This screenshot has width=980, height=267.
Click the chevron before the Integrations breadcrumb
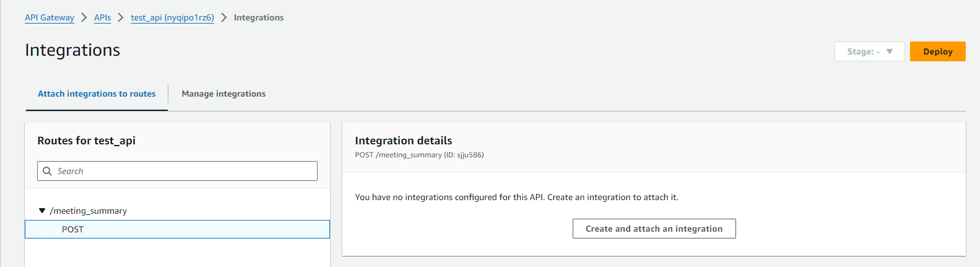click(x=224, y=17)
